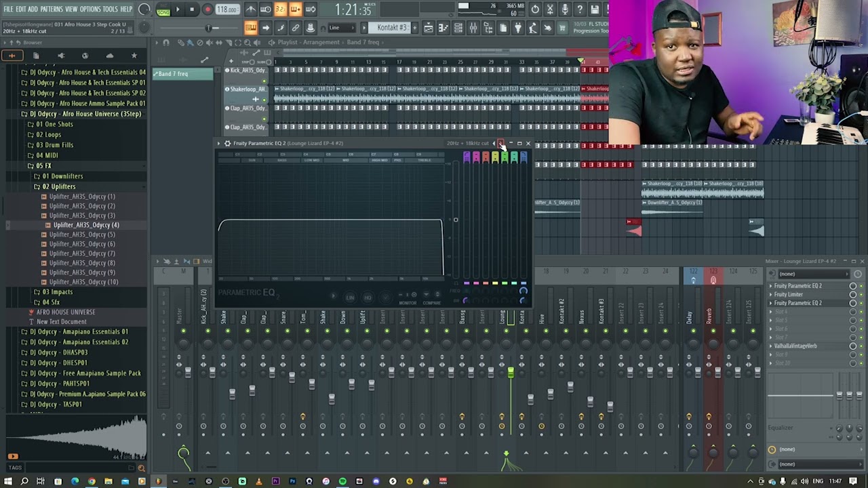Screen dimensions: 868x488
Task: Click the browser cloud tab icon
Action: pyautogui.click(x=109, y=56)
